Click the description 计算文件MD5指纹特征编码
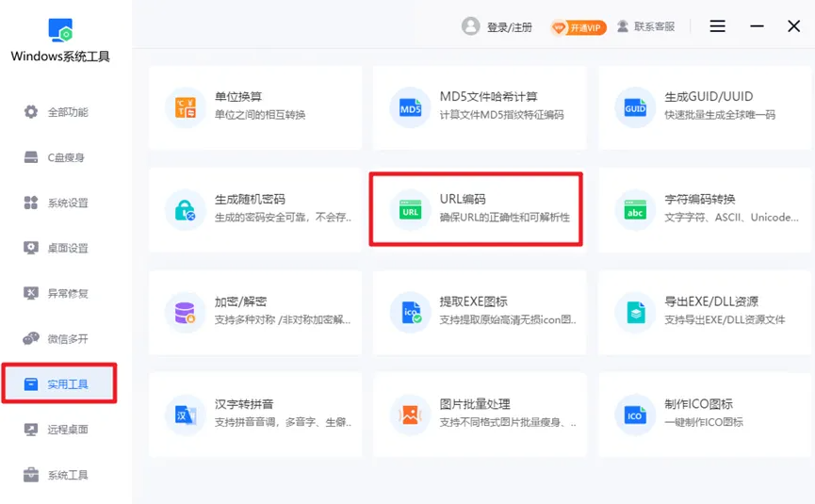 pos(501,115)
